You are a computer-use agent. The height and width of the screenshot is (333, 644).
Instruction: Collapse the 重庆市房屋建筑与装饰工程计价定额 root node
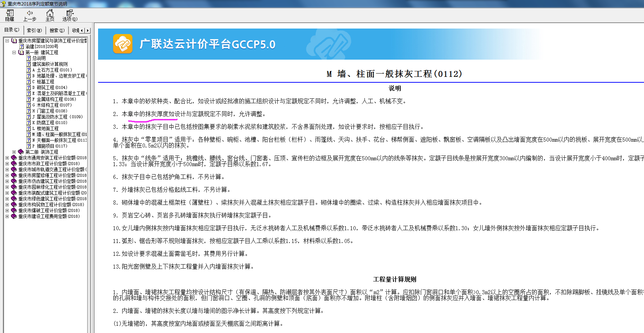7,41
